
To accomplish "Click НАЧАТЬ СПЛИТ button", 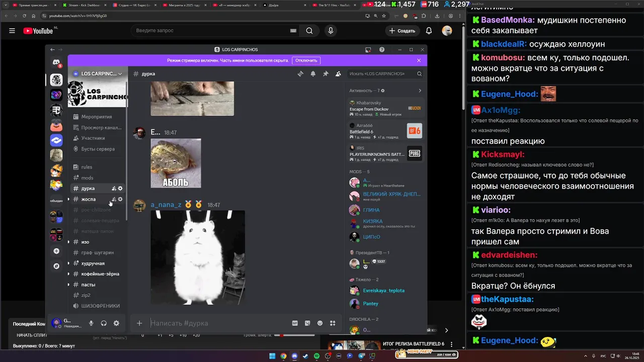I will [32, 335].
